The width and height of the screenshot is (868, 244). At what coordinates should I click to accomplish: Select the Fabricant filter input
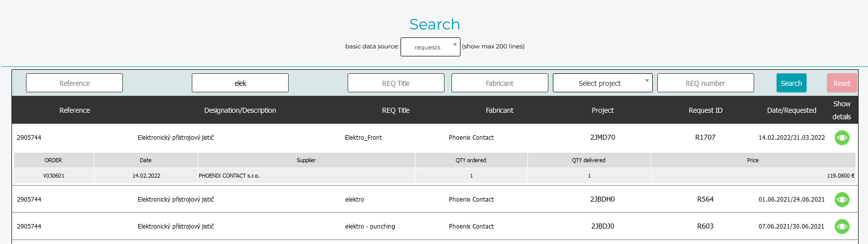(x=499, y=83)
